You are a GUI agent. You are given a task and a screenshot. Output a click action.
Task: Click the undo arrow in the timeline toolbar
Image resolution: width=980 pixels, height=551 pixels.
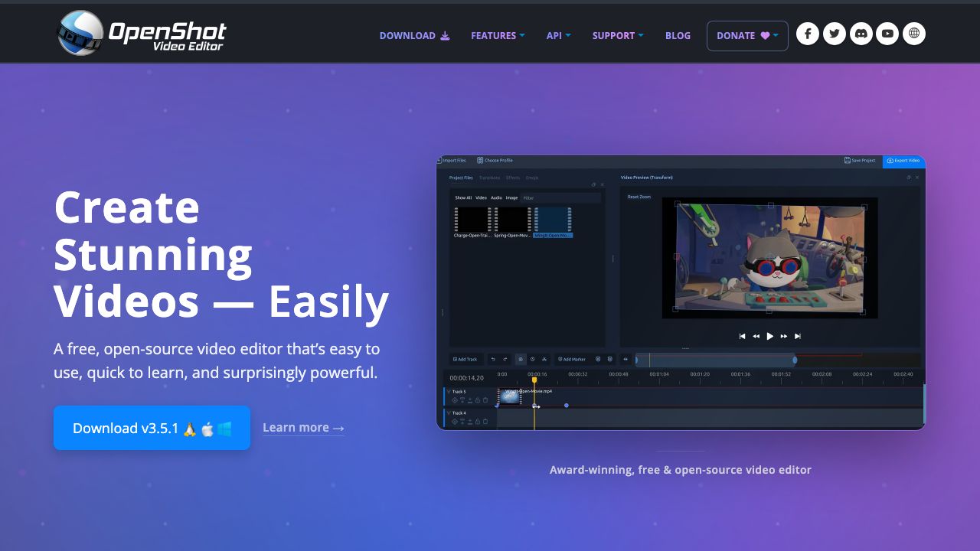click(x=493, y=359)
